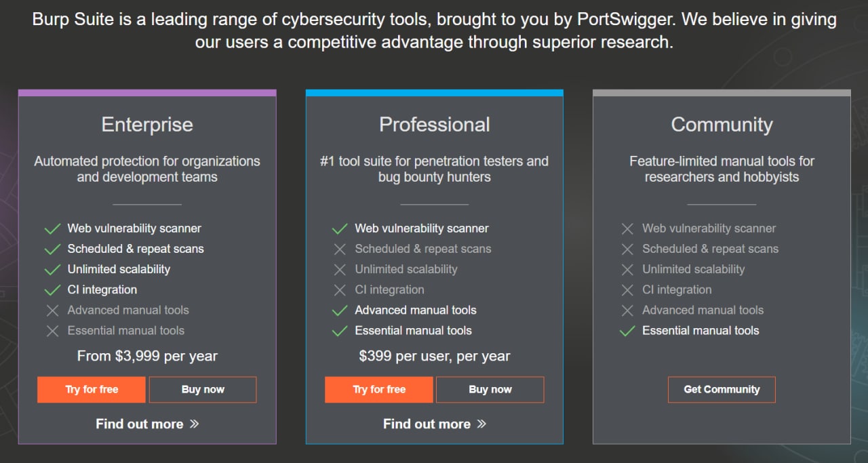Click green checkmark beside Enterprise Web vulnerability scanner
Screen dimensions: 868x463
[53, 229]
